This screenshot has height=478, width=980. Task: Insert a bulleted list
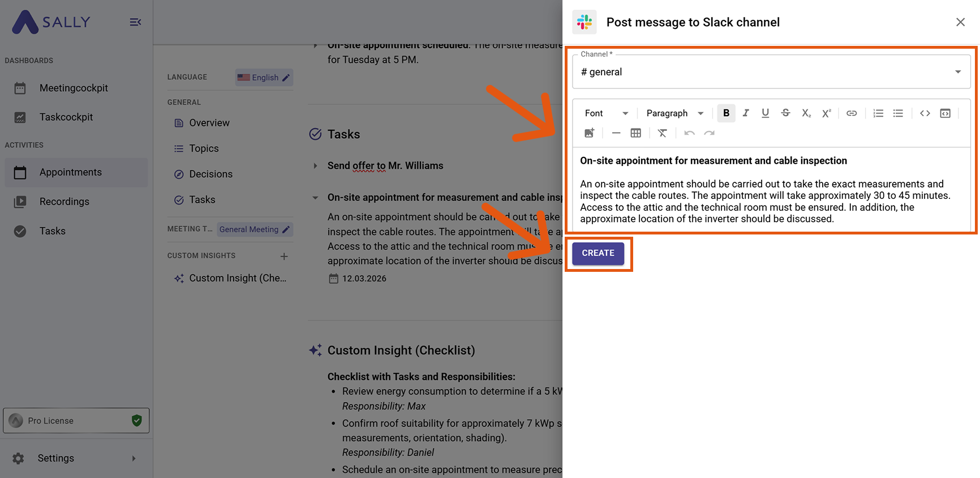pyautogui.click(x=898, y=113)
